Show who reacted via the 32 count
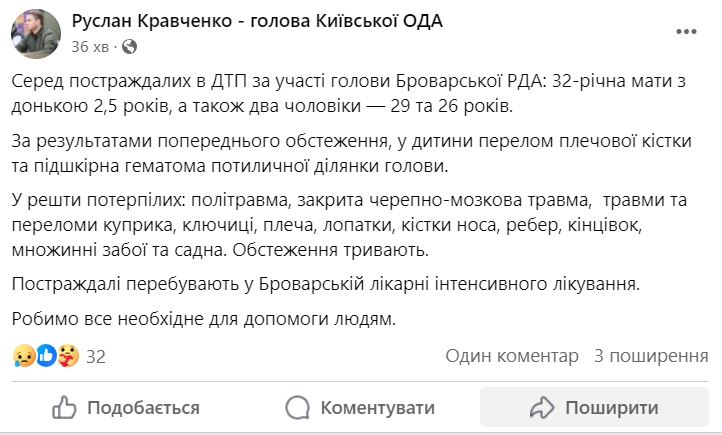 [96, 356]
